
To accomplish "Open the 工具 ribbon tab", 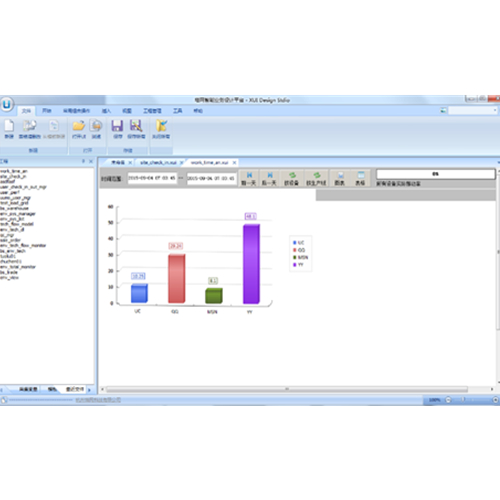I will [x=177, y=111].
